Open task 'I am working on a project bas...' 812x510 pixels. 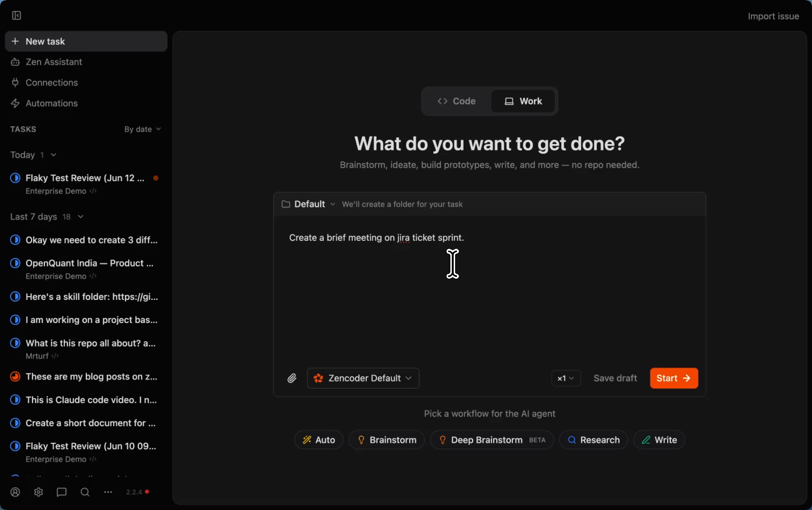[x=92, y=320]
